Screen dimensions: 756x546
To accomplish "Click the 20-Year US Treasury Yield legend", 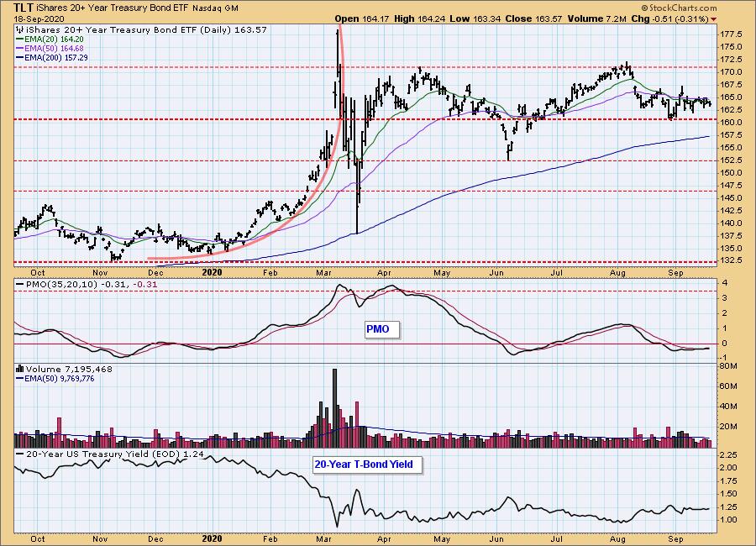I will (110, 454).
